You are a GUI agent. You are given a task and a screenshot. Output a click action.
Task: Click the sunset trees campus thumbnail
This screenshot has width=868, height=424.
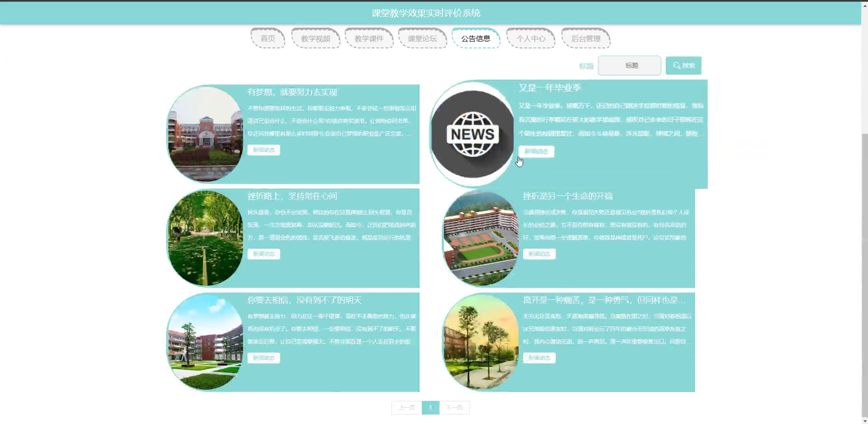click(x=481, y=342)
